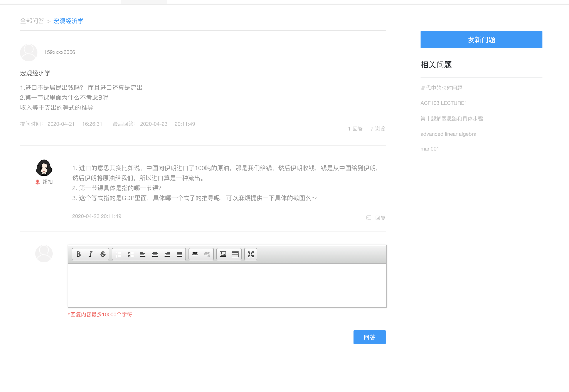The width and height of the screenshot is (569, 392).
Task: Insert a bulleted list in the editor
Action: 131,254
